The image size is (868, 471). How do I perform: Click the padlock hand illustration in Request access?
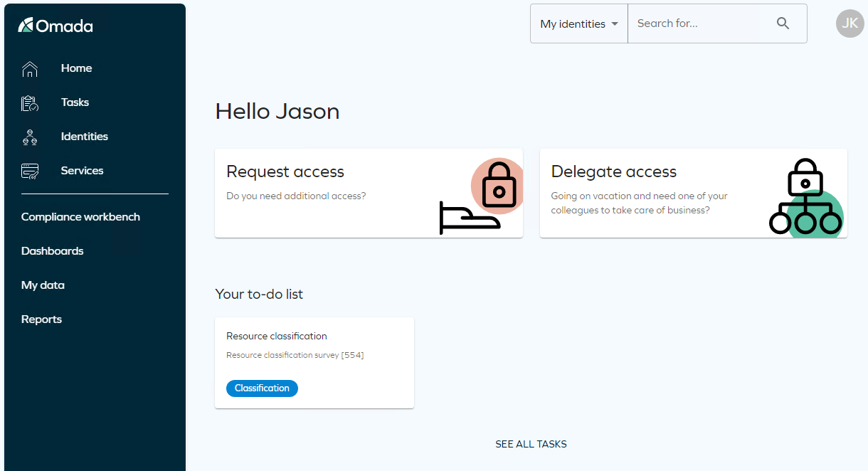click(x=482, y=196)
